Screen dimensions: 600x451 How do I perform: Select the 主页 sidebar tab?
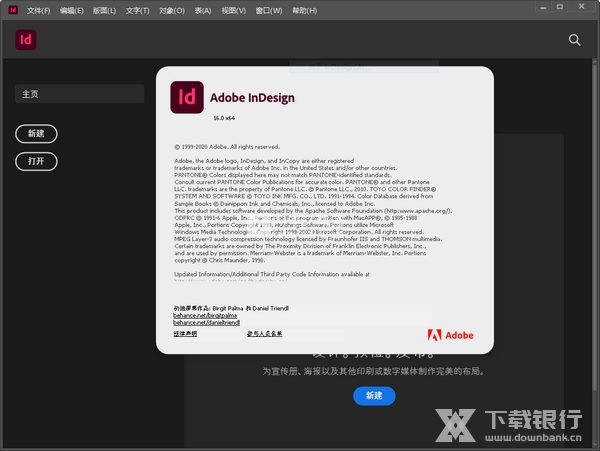click(x=80, y=94)
